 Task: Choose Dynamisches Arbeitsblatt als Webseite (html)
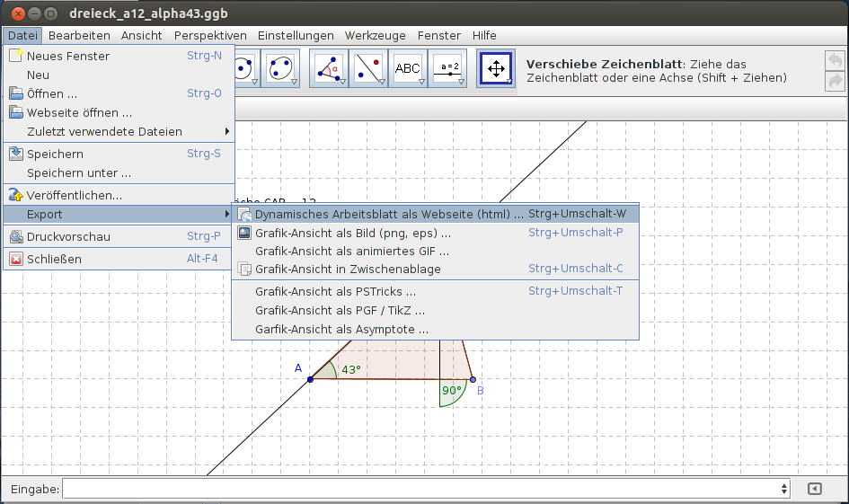[x=436, y=214]
